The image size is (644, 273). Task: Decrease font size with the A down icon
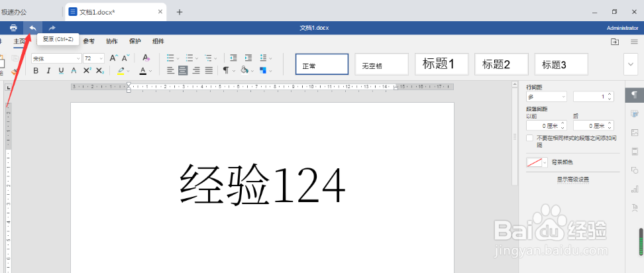tap(126, 58)
